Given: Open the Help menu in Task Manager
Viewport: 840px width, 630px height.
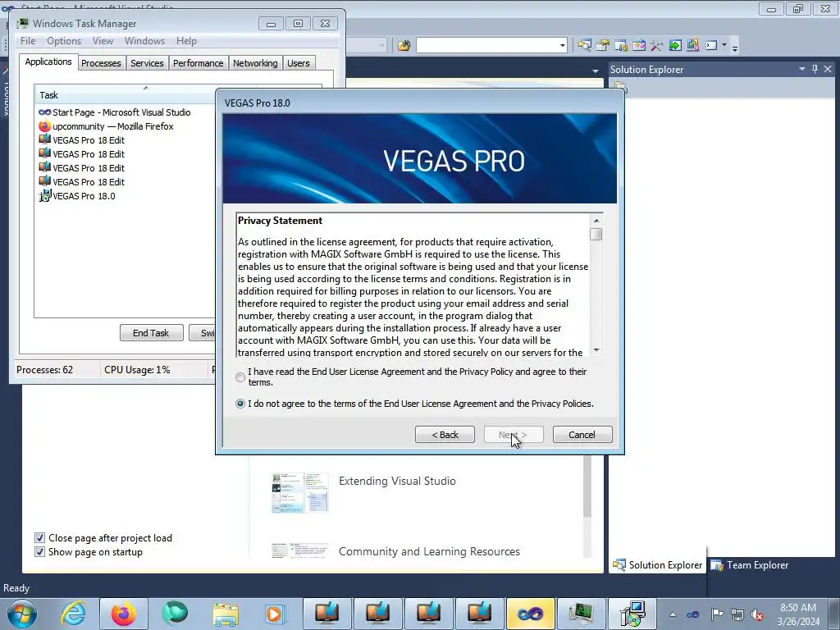Looking at the screenshot, I should pos(186,41).
